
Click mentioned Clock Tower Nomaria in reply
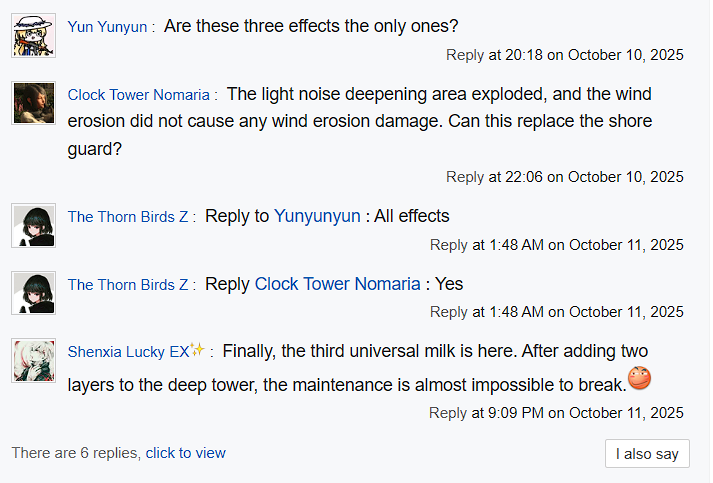click(337, 284)
